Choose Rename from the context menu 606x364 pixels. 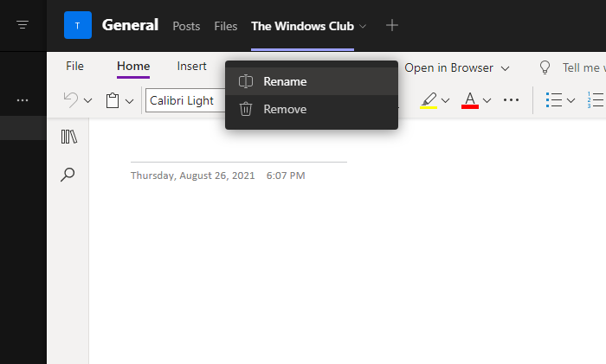[x=285, y=81]
